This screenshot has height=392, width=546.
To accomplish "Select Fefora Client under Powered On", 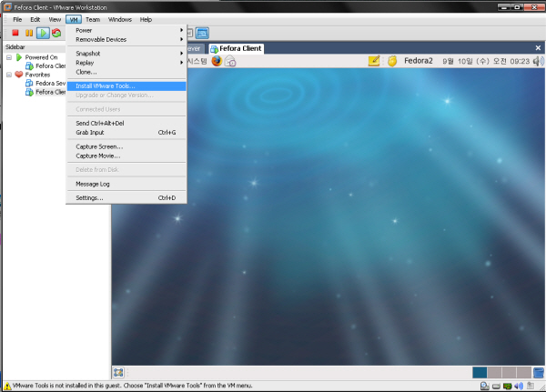I will coord(46,65).
